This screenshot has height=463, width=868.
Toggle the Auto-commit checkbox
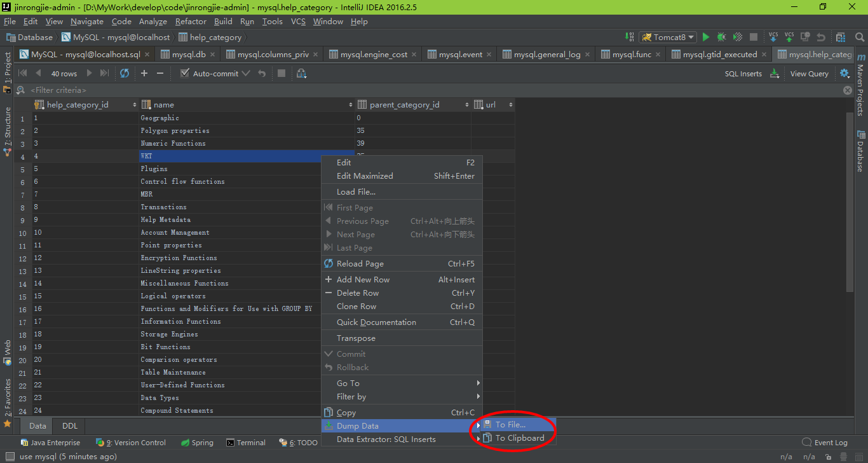coord(185,74)
